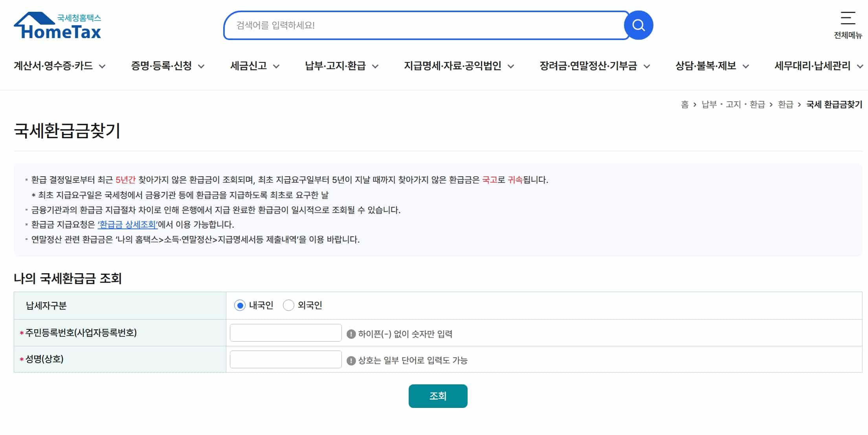Click info icon beside 하이픈 없이 숫자만 입력
Viewport: 868px width, 435px height.
(351, 334)
